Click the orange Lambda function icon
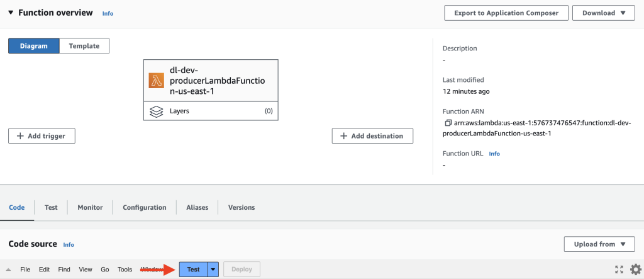This screenshot has width=644, height=279. [156, 81]
